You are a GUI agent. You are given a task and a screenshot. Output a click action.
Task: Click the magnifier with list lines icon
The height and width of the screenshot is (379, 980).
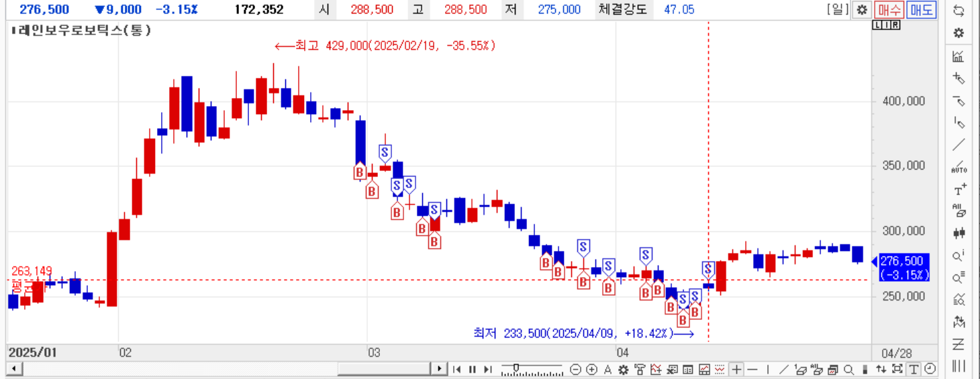[959, 278]
